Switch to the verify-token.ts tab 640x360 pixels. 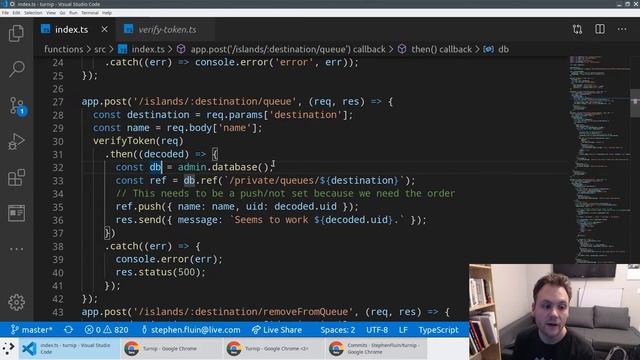pos(167,29)
